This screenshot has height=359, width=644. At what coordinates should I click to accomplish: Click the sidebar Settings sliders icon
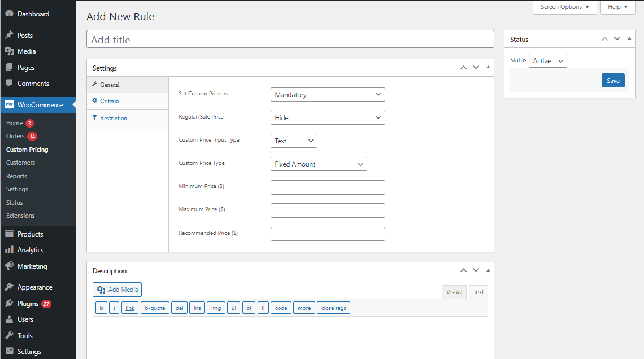point(9,351)
